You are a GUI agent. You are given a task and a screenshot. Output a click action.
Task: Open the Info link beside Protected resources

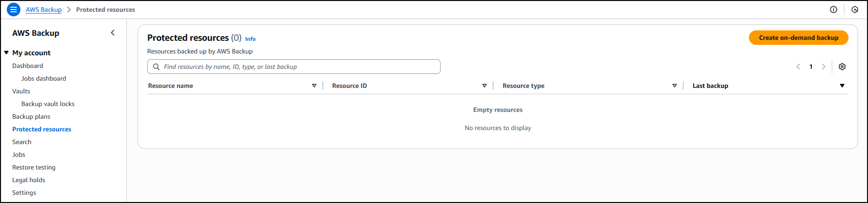250,39
